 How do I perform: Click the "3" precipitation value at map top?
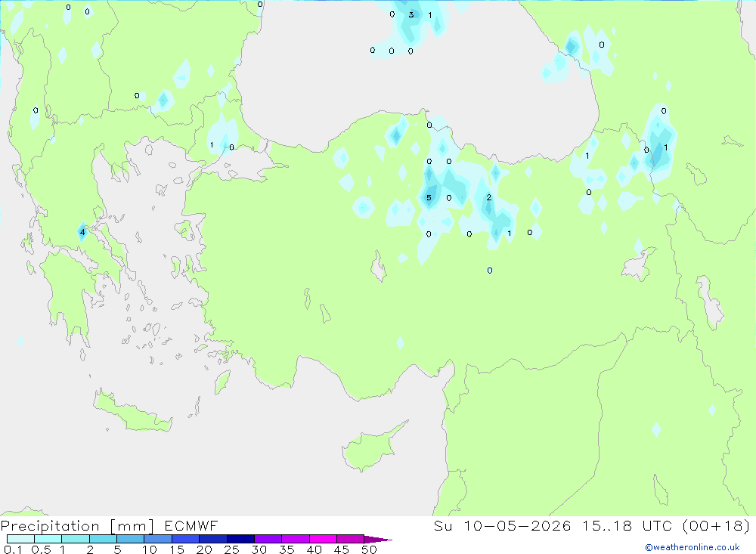411,14
